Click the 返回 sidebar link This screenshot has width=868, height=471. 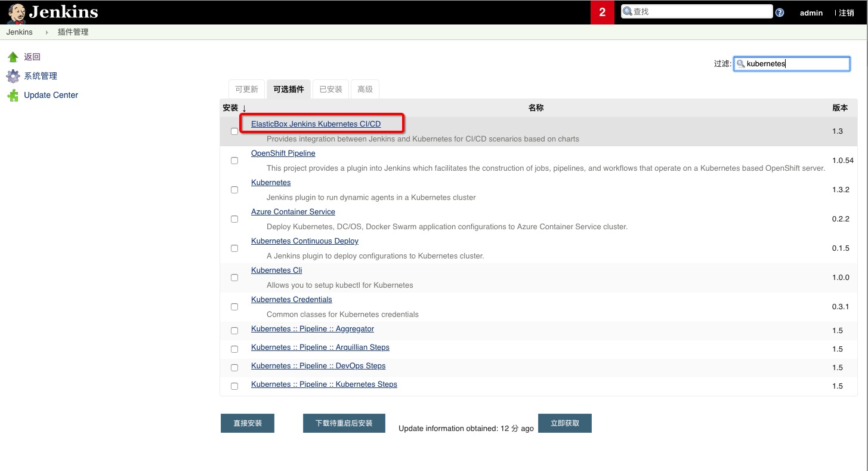32,57
